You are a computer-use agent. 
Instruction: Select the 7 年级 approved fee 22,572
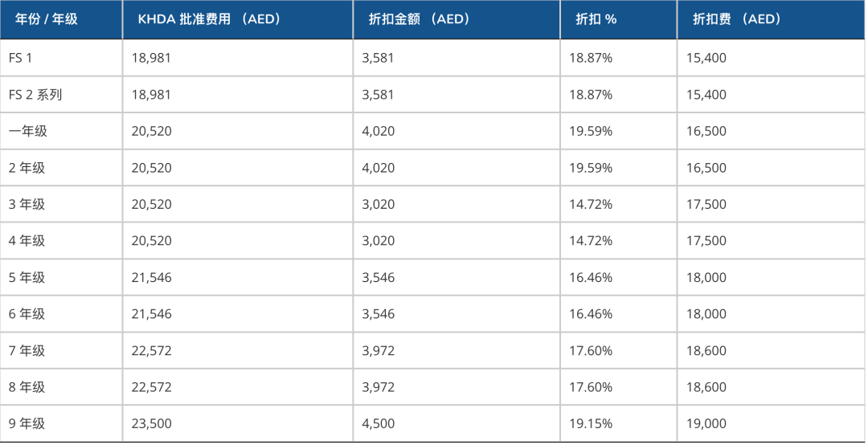click(152, 350)
